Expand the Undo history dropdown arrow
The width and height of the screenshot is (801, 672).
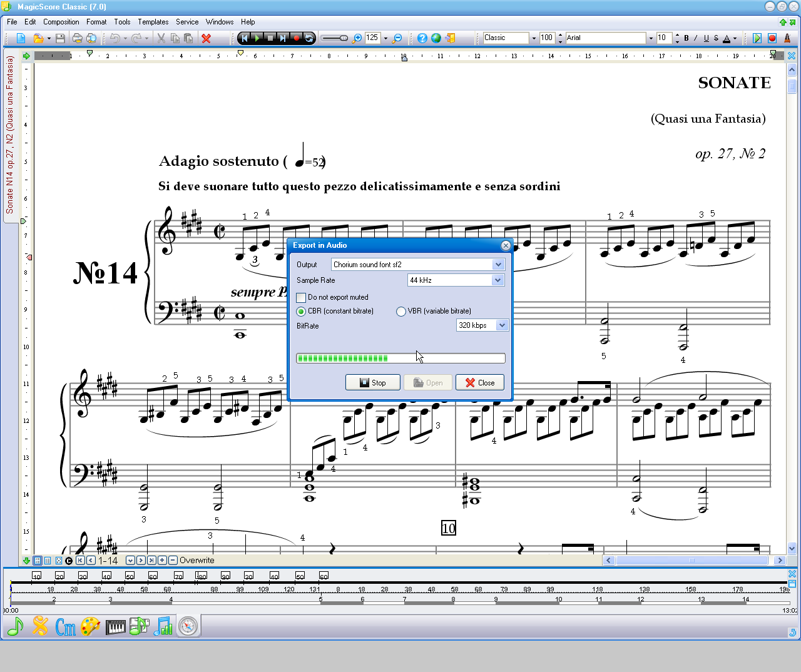pyautogui.click(x=125, y=39)
